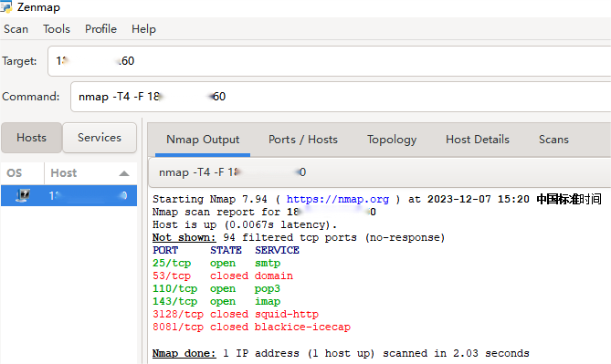
Task: Switch to the Ports / Hosts tab
Action: (x=303, y=140)
